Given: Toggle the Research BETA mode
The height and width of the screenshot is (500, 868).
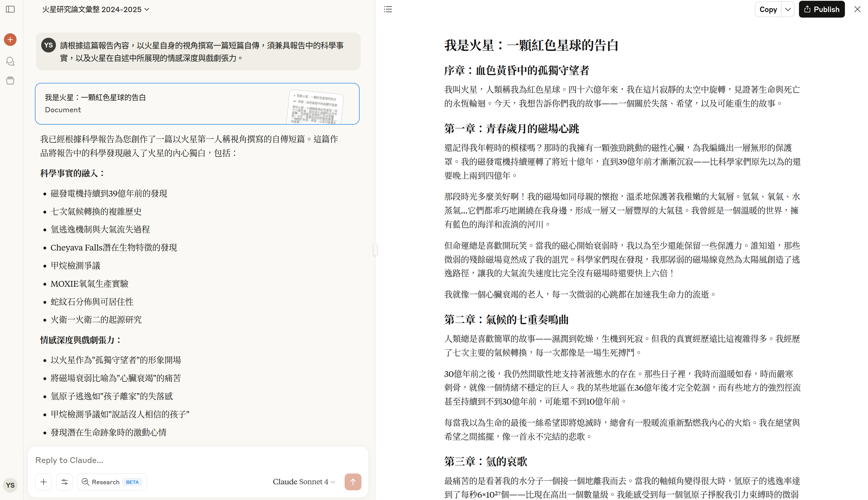Looking at the screenshot, I should [112, 482].
